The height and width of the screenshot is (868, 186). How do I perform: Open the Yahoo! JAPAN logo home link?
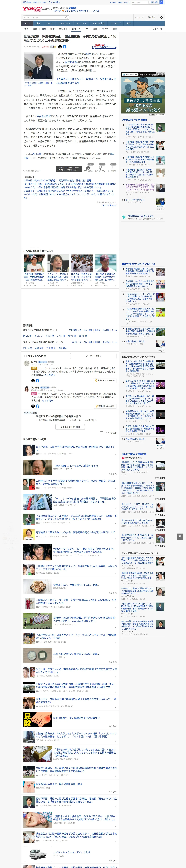coord(32,9)
